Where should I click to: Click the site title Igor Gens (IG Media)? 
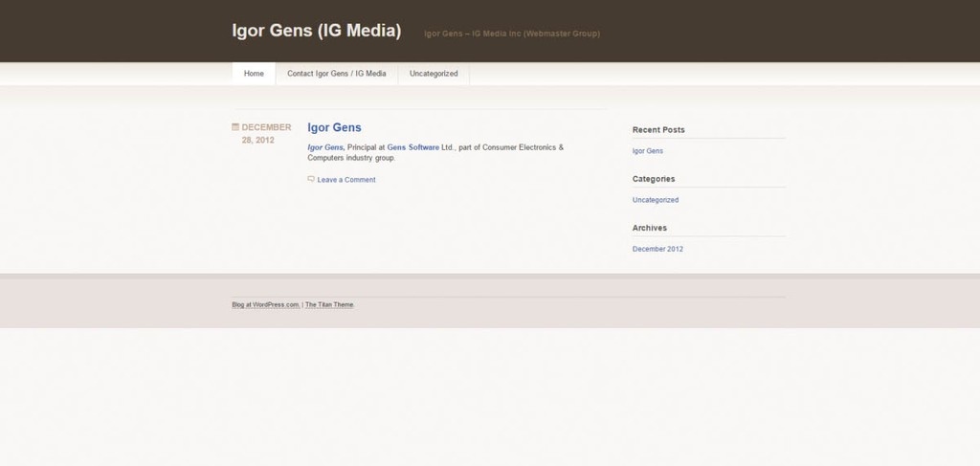(316, 31)
